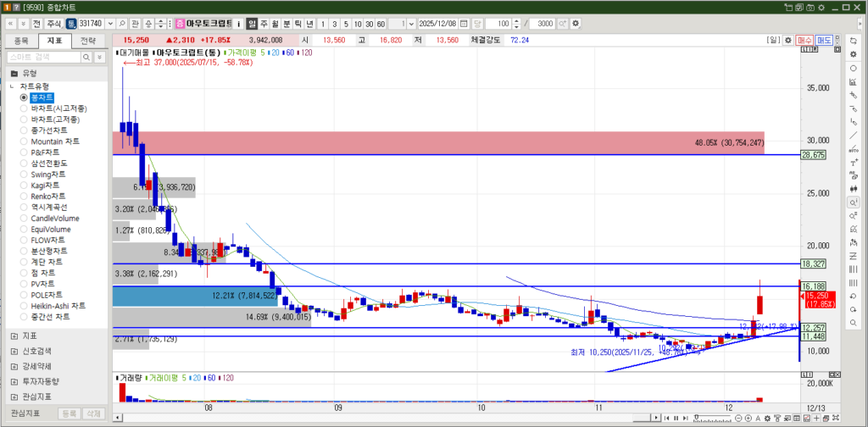Select the trend line drawing tool
This screenshot has width=868, height=427.
(x=852, y=136)
